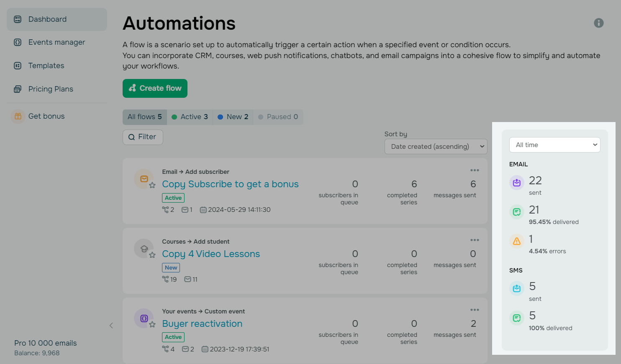The width and height of the screenshot is (621, 364).
Task: Click the Your events → Custom event label
Action: [203, 312]
